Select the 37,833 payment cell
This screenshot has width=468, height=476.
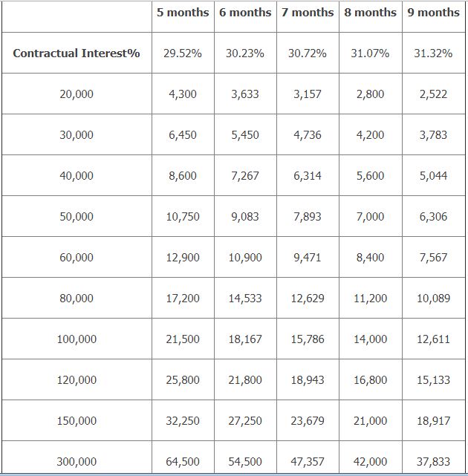pos(433,462)
